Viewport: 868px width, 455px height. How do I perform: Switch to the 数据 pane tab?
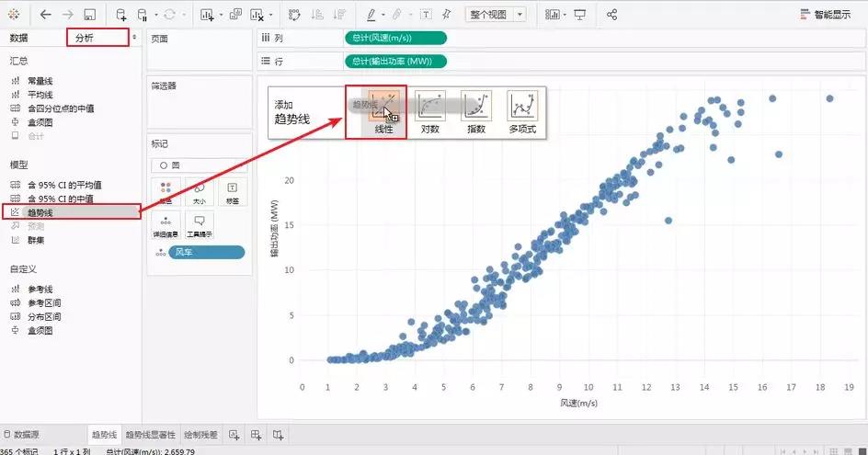pos(19,38)
